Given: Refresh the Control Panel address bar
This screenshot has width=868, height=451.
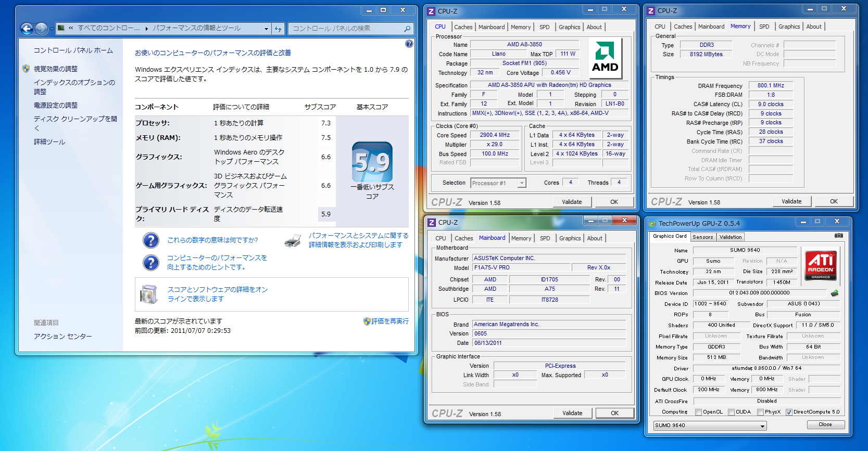Looking at the screenshot, I should pyautogui.click(x=278, y=29).
